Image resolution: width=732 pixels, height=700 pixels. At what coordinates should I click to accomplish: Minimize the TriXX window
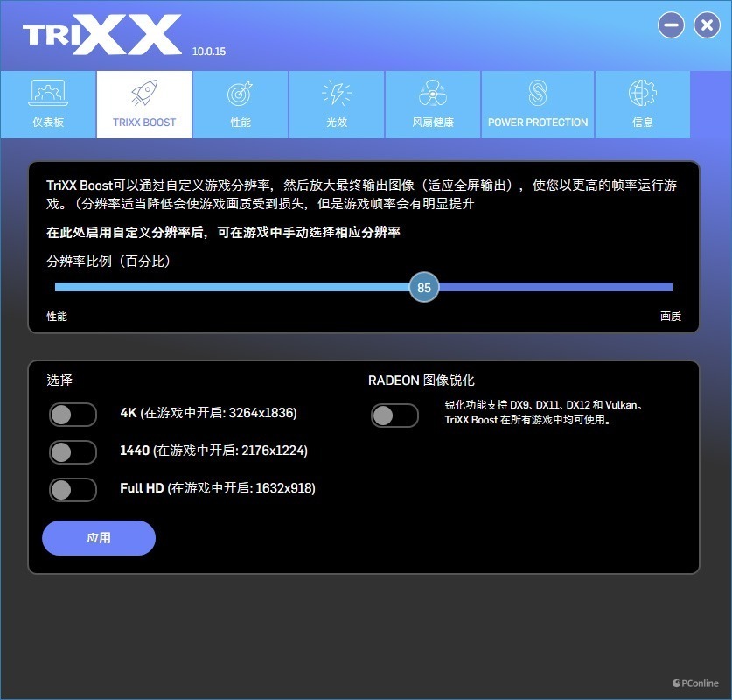click(672, 25)
